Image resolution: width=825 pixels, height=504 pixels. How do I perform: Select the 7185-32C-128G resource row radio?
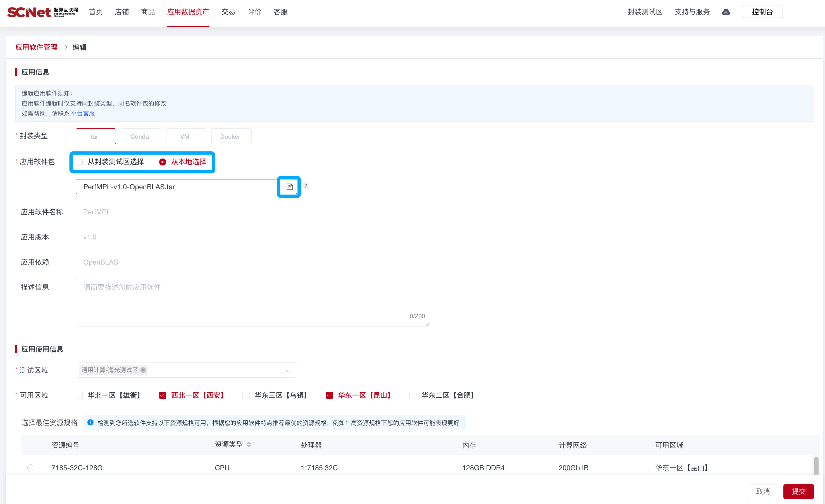(x=31, y=467)
